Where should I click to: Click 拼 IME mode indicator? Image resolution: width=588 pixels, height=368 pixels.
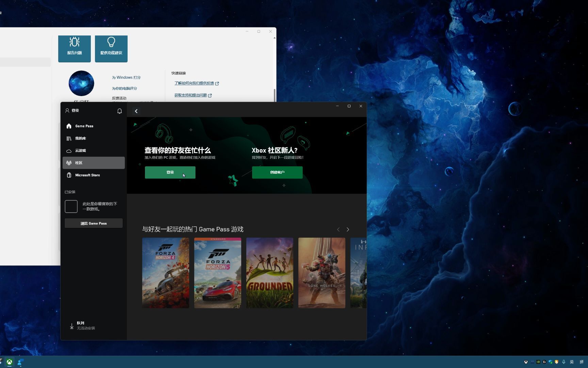point(582,362)
